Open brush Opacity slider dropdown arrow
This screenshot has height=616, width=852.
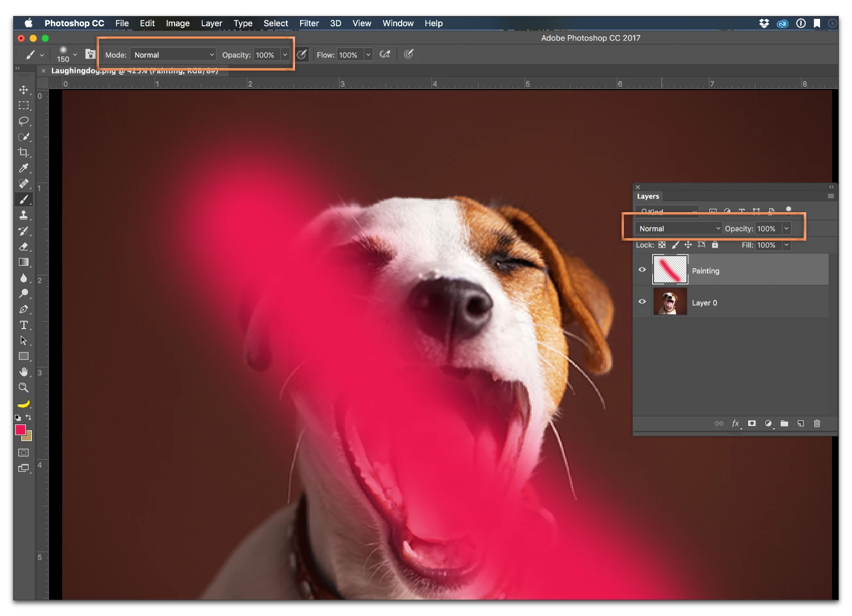click(285, 55)
